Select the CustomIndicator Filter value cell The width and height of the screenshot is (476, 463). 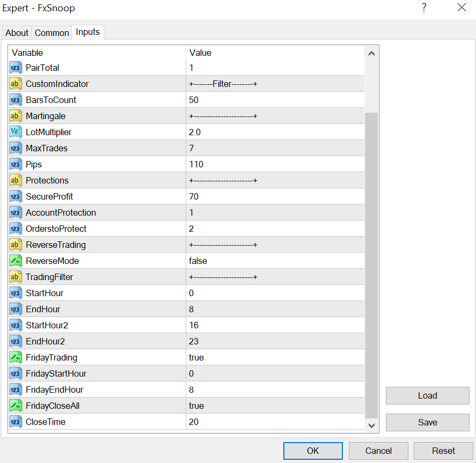click(x=275, y=84)
